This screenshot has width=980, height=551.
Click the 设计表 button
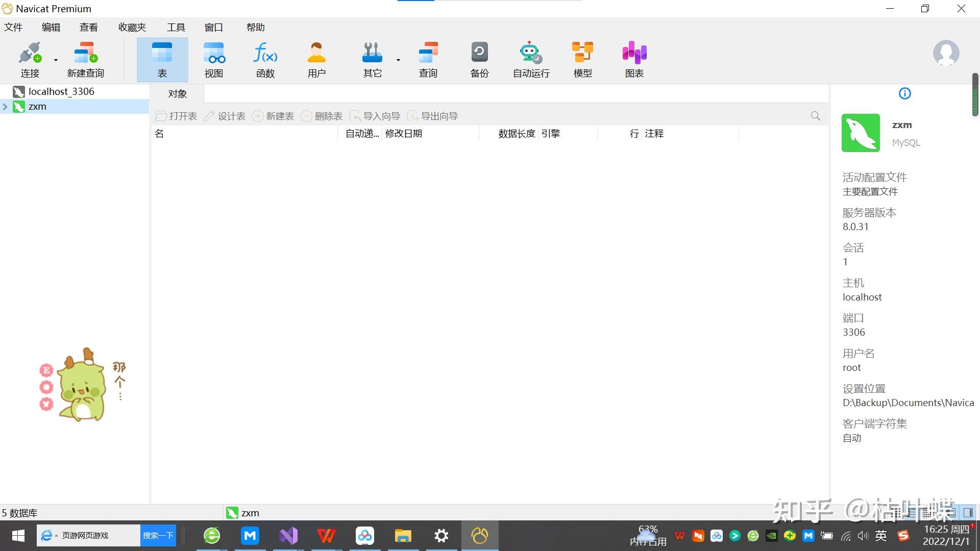point(225,116)
